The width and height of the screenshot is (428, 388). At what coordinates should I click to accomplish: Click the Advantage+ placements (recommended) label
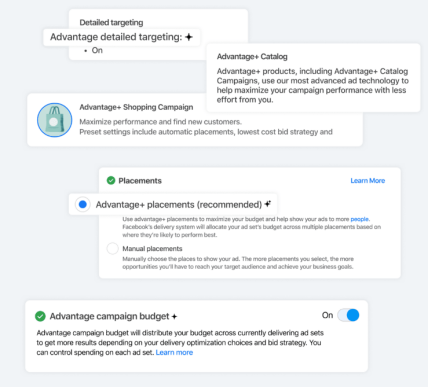coord(179,205)
